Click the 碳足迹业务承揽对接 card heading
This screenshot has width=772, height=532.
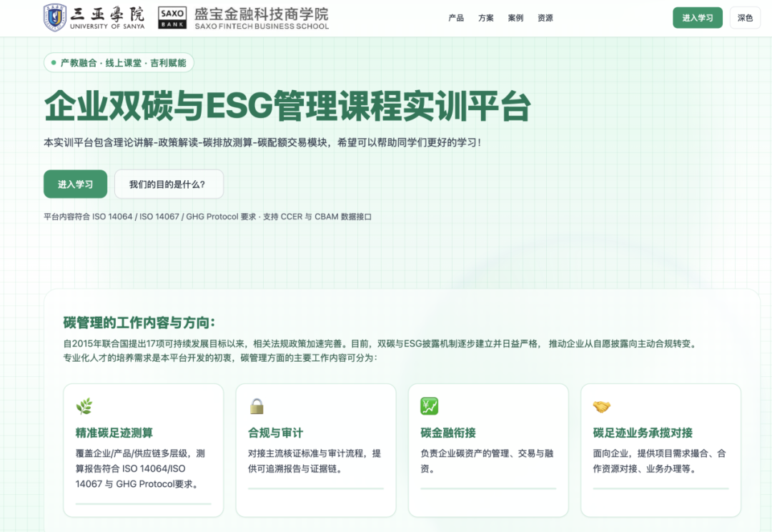(643, 433)
